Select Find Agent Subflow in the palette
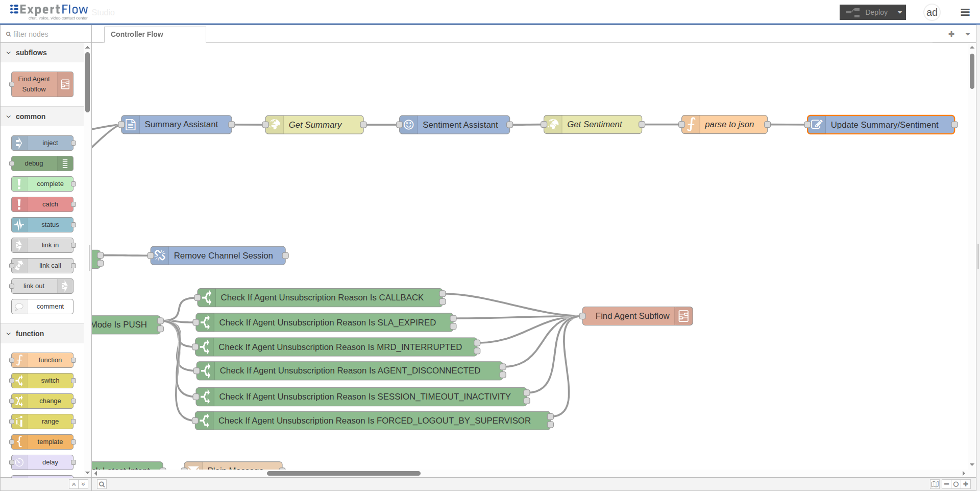 point(42,84)
